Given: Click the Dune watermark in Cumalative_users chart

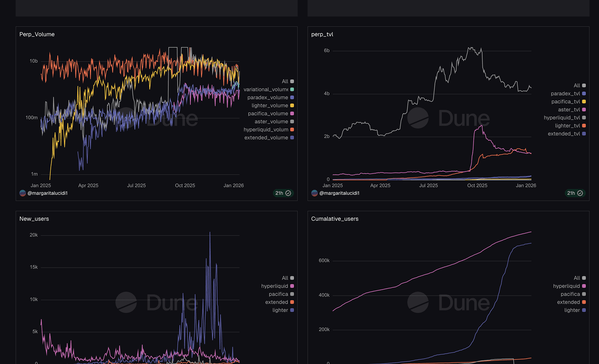Looking at the screenshot, I should pos(448,303).
